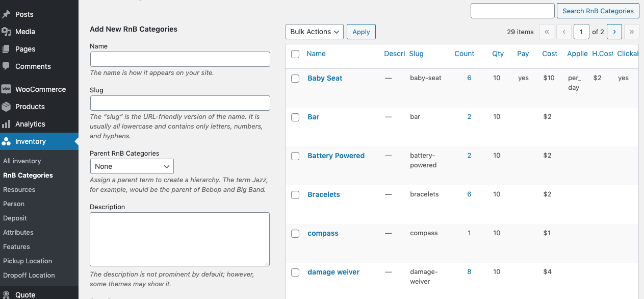Toggle the select-all checkbox in table header
This screenshot has height=299, width=644.
tap(295, 54)
